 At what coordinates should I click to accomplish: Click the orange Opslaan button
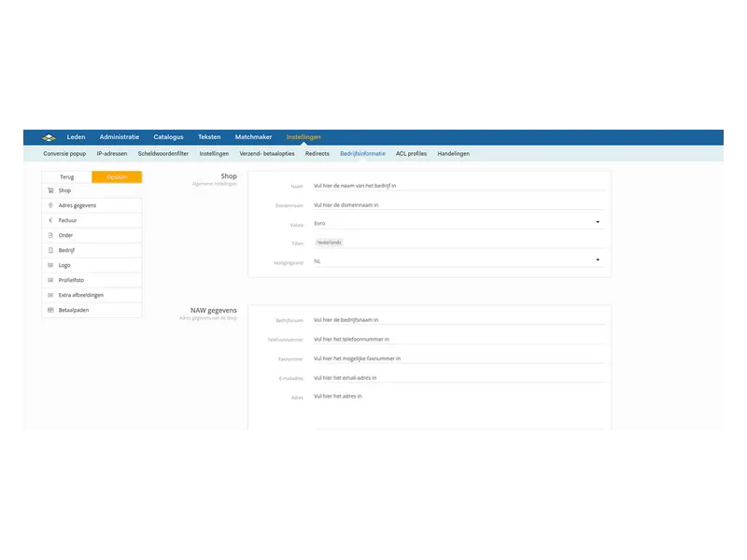[117, 177]
